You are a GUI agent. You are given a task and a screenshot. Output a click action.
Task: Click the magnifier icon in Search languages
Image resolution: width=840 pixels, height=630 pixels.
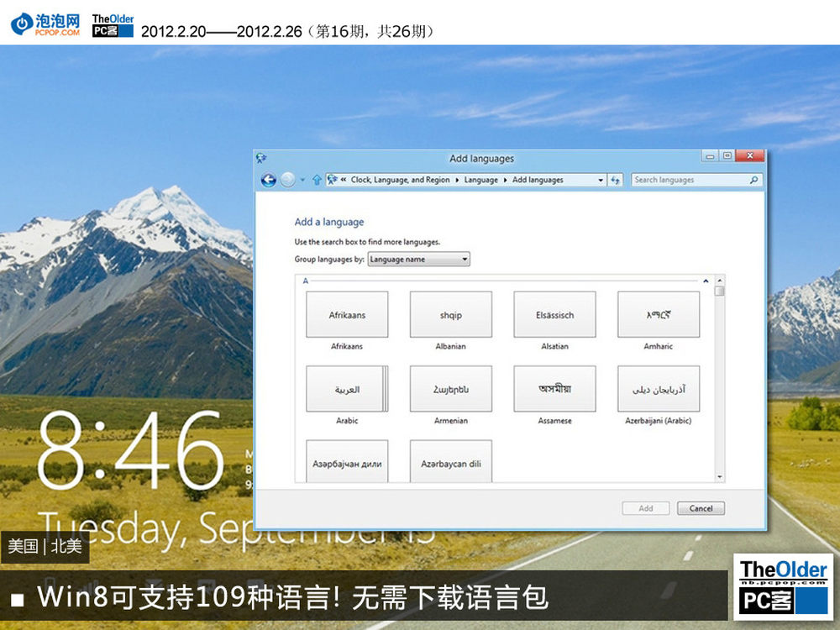coord(753,180)
